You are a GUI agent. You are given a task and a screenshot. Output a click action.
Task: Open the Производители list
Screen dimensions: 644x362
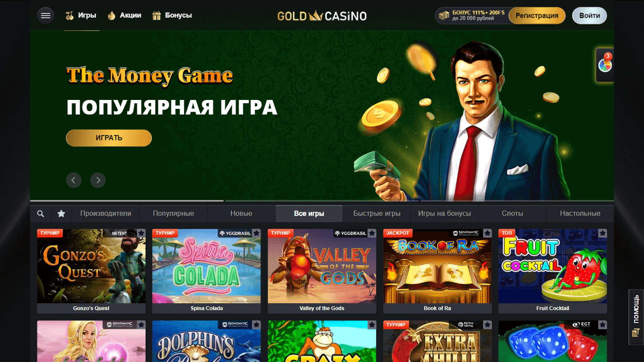[106, 214]
